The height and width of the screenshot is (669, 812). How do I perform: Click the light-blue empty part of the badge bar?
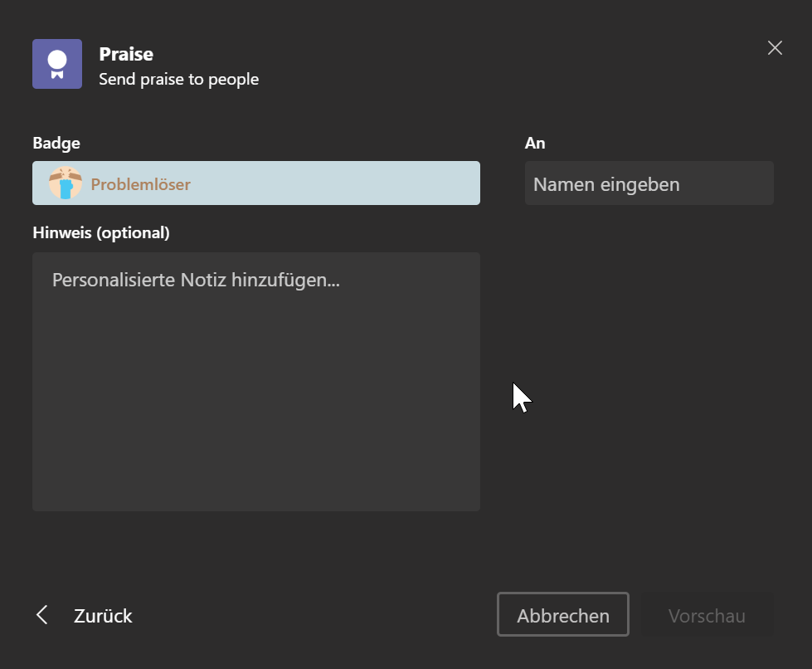[337, 183]
